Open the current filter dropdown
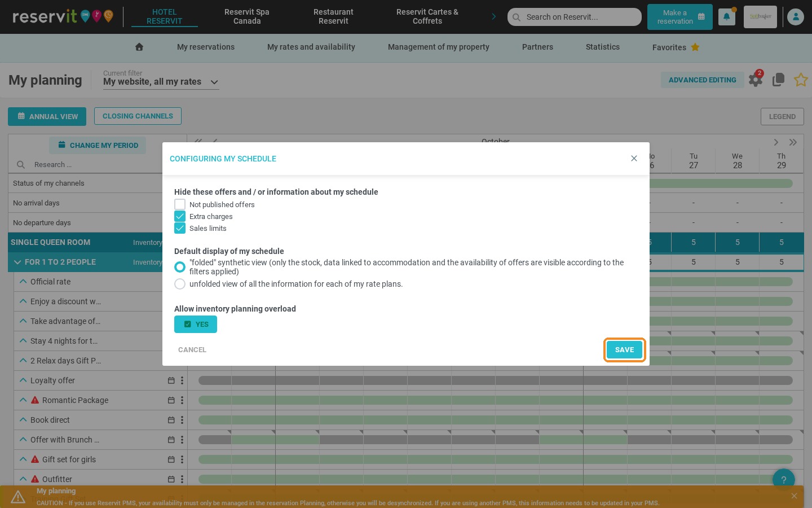The image size is (812, 508). 161,82
